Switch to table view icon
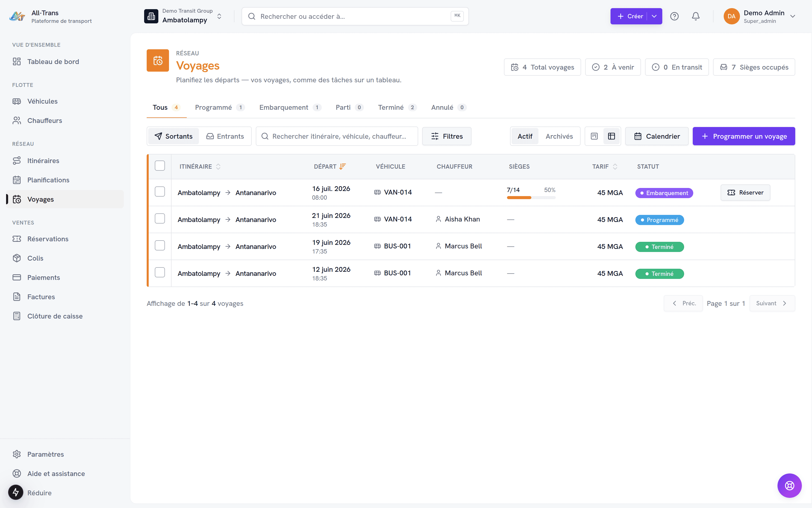The image size is (812, 508). click(x=611, y=136)
